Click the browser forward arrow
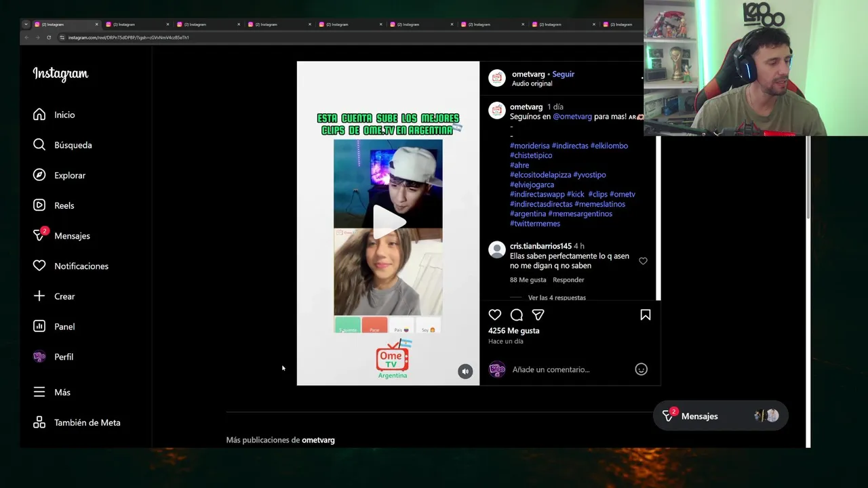 pyautogui.click(x=38, y=37)
